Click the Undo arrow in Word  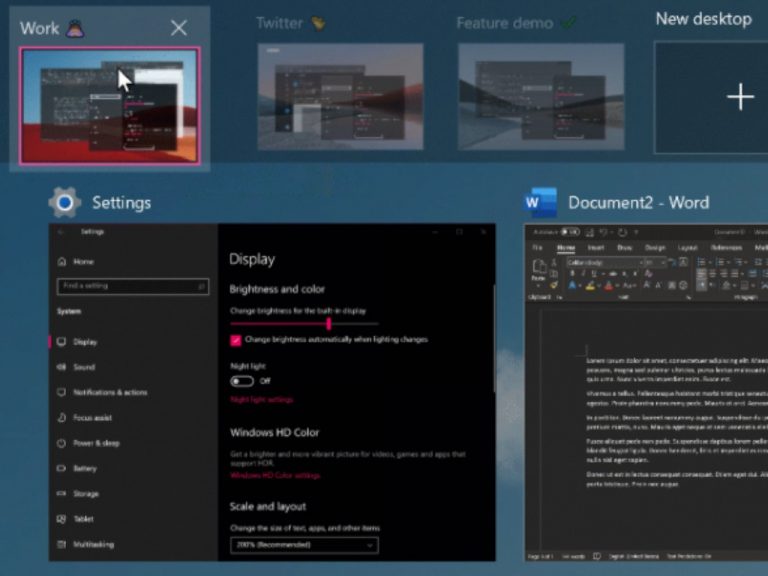(x=603, y=232)
